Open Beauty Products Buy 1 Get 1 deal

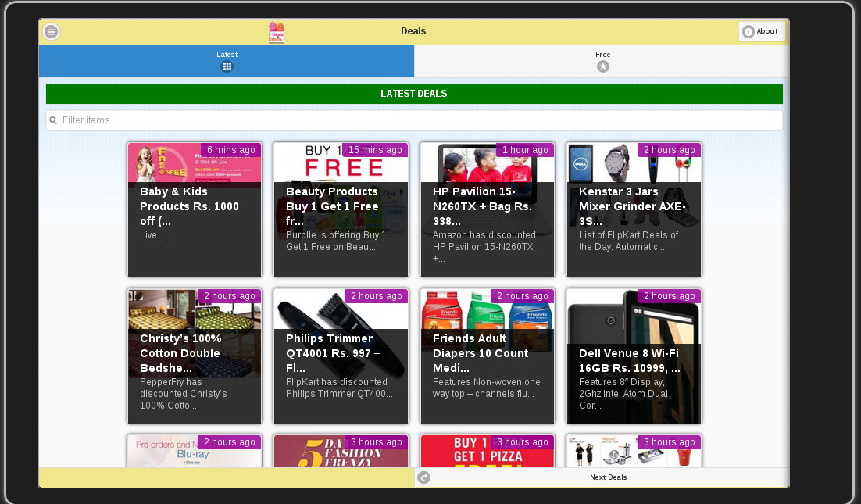point(341,209)
